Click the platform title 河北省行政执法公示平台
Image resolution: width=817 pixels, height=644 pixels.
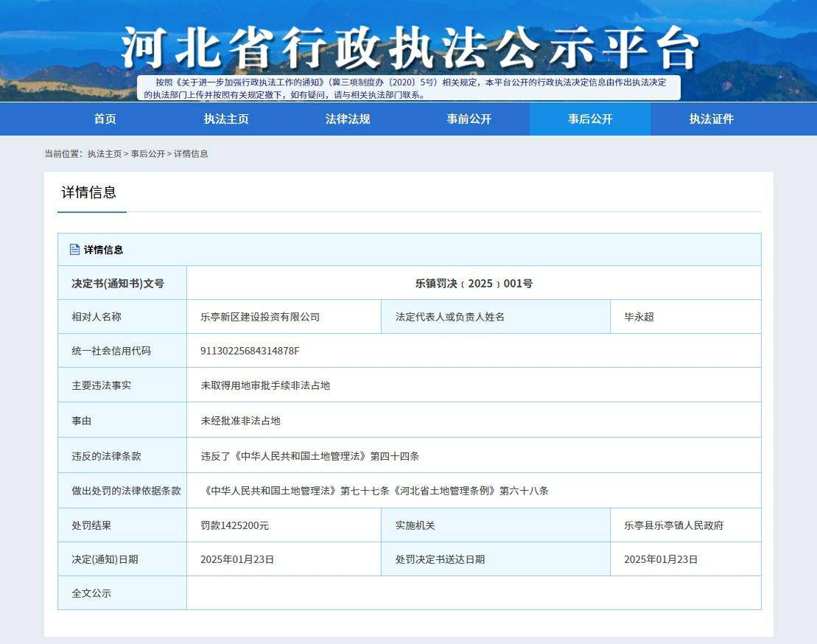pos(409,49)
